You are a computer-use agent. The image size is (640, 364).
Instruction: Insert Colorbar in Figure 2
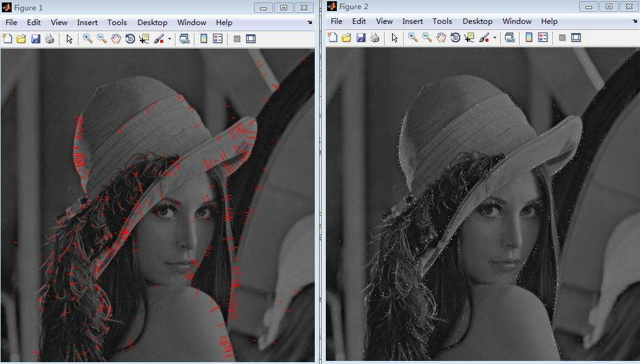pos(529,37)
